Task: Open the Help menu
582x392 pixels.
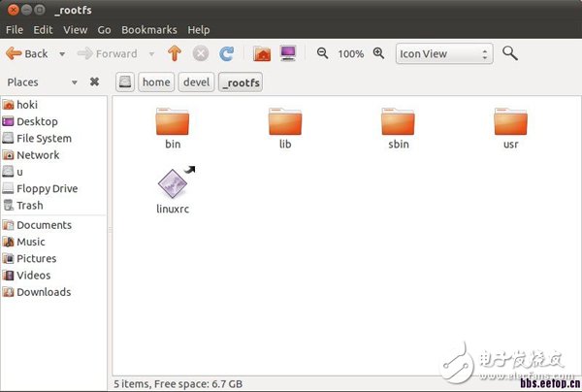Action: tap(199, 30)
